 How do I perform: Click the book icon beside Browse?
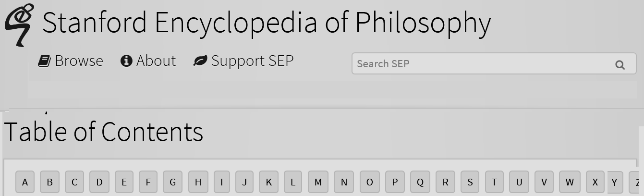tap(45, 61)
